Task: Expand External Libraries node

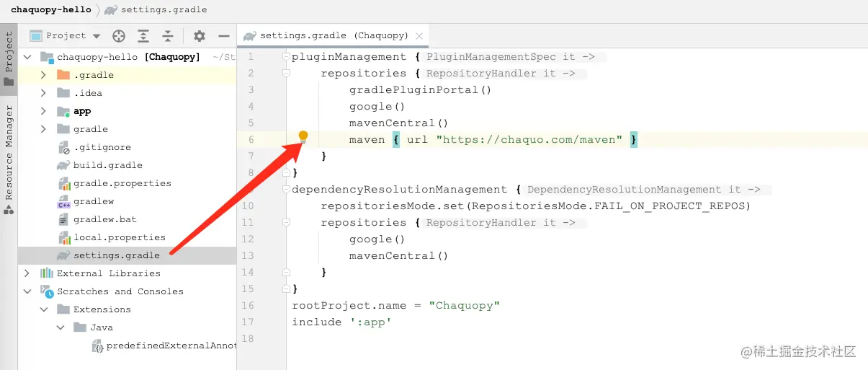Action: tap(27, 273)
